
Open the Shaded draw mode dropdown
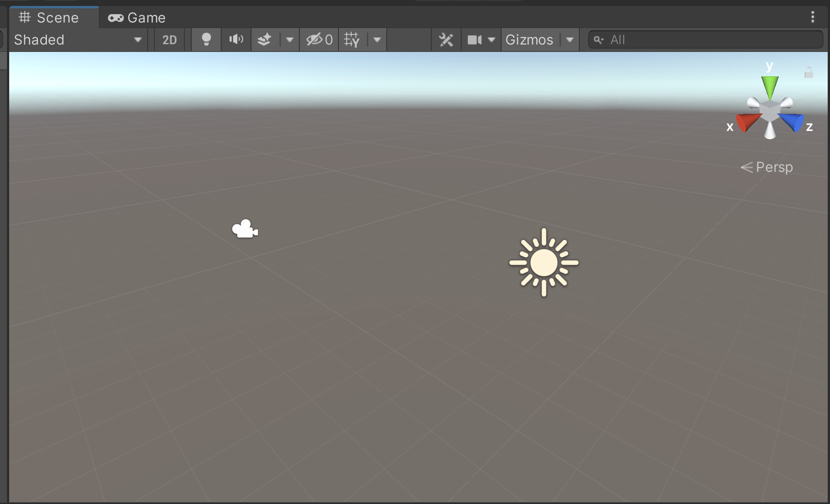[78, 40]
